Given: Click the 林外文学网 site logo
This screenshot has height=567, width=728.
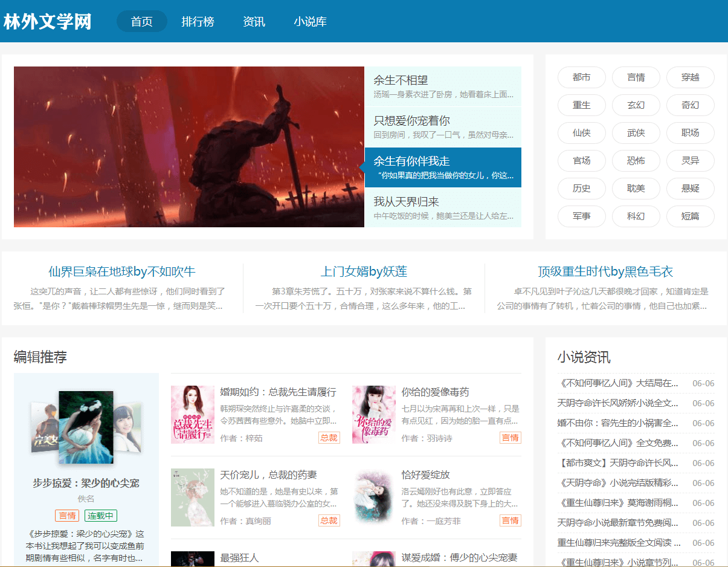Looking at the screenshot, I should click(x=48, y=22).
